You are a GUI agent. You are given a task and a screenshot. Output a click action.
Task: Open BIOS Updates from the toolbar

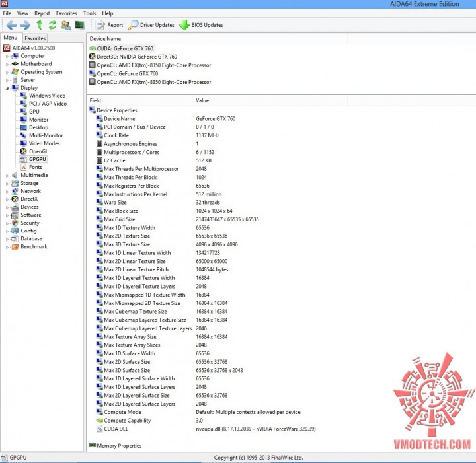pos(201,25)
